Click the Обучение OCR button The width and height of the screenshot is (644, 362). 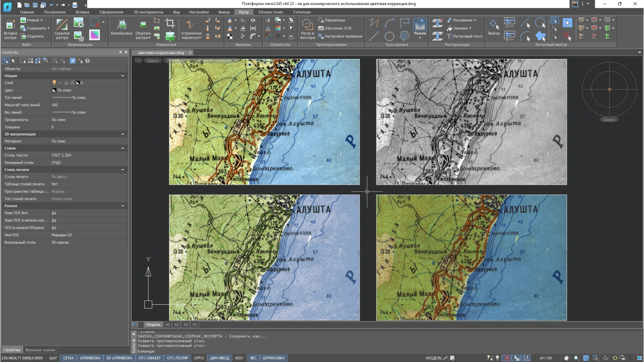(335, 28)
